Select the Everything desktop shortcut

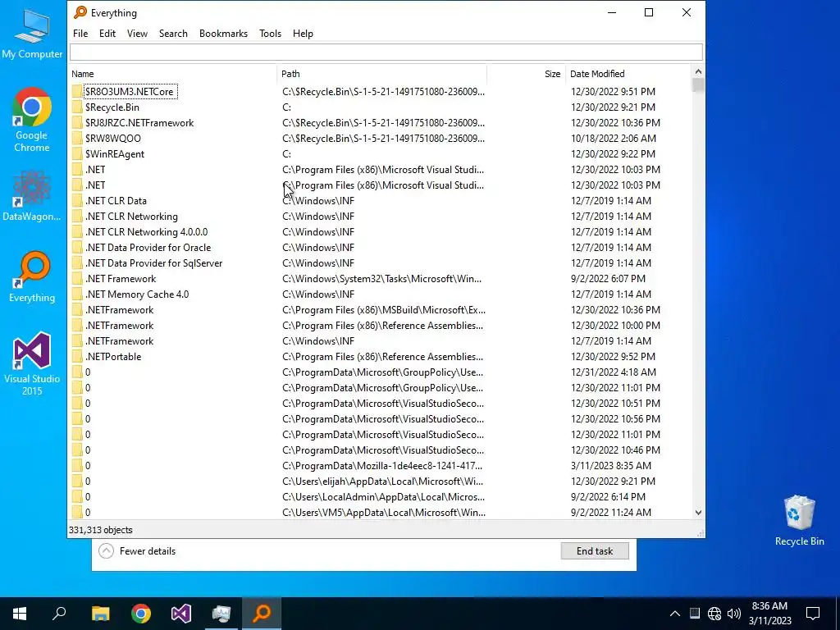click(x=32, y=276)
